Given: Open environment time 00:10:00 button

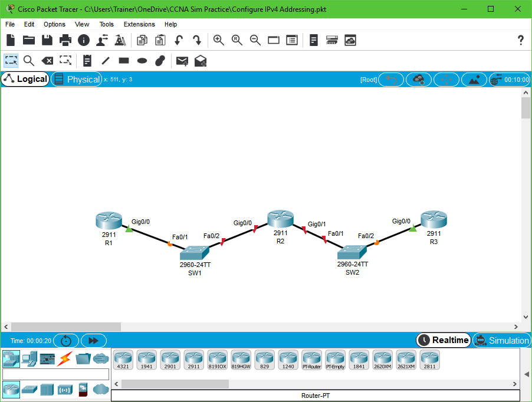Looking at the screenshot, I should click(510, 80).
